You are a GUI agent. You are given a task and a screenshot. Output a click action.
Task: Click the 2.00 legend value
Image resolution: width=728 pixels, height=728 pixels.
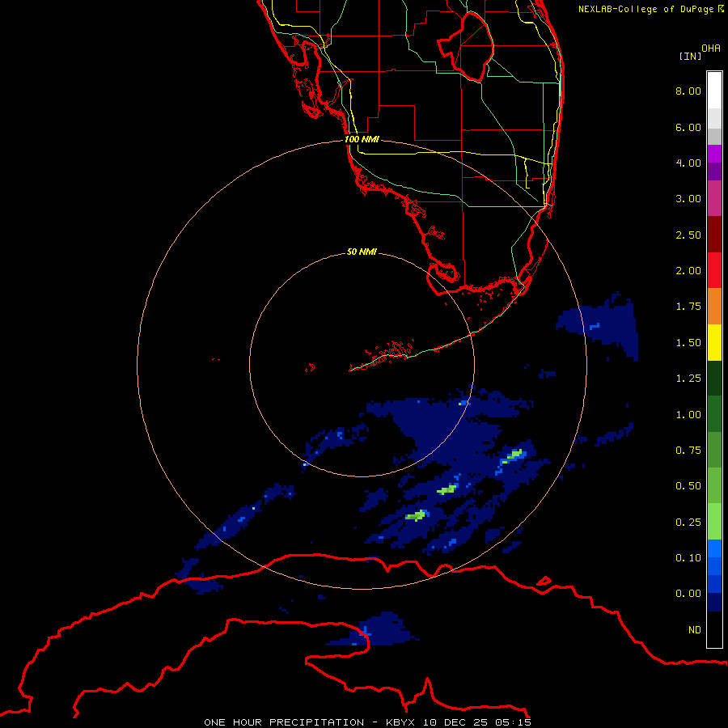688,271
